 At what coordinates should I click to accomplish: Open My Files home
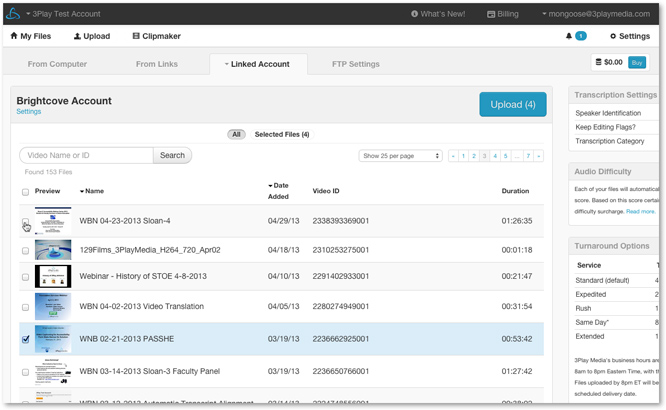pos(31,36)
